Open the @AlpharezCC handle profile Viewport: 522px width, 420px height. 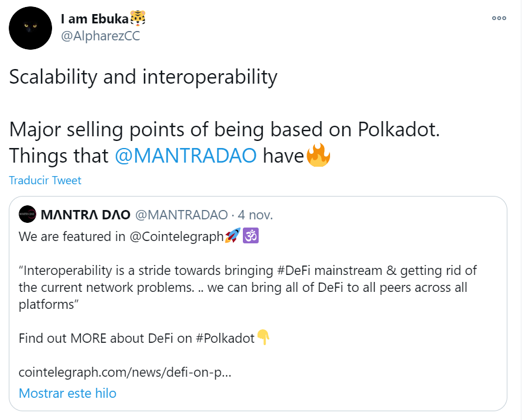(100, 36)
